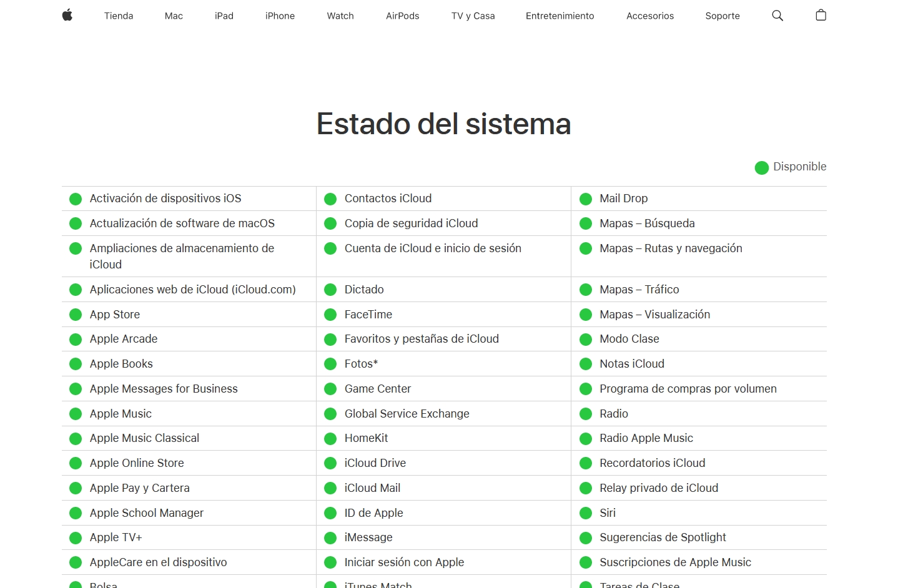Open the Accesorios menu
Image resolution: width=898 pixels, height=588 pixels.
pyautogui.click(x=650, y=16)
